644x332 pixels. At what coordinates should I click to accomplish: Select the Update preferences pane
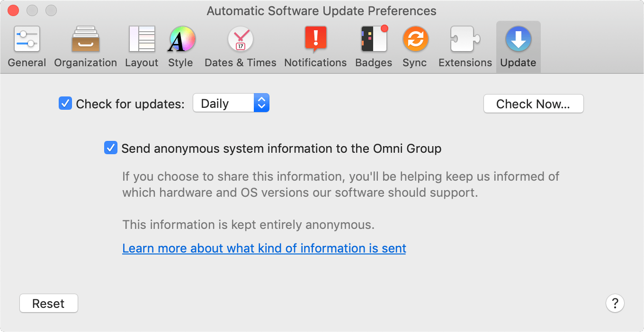click(518, 47)
